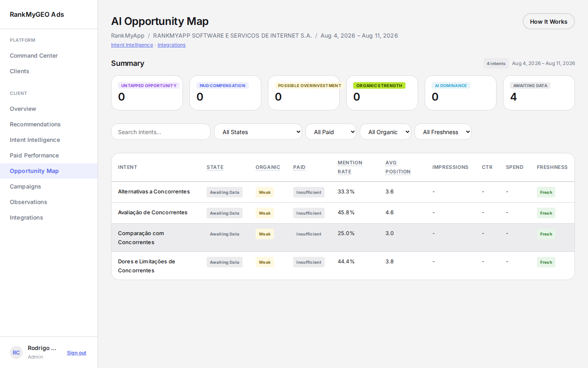Image resolution: width=588 pixels, height=368 pixels.
Task: Sort by the Paid column header
Action: point(299,167)
